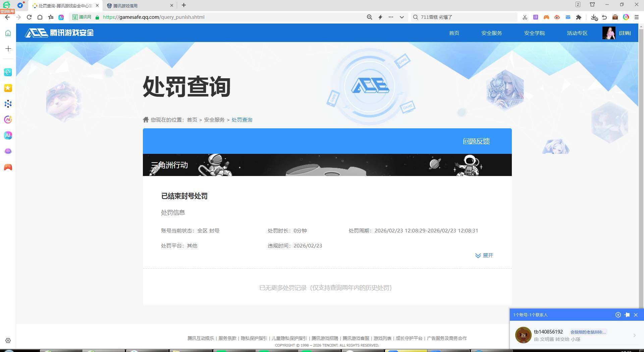The image size is (644, 352).
Task: Open sidebar settings gear at bottom
Action: [x=8, y=340]
